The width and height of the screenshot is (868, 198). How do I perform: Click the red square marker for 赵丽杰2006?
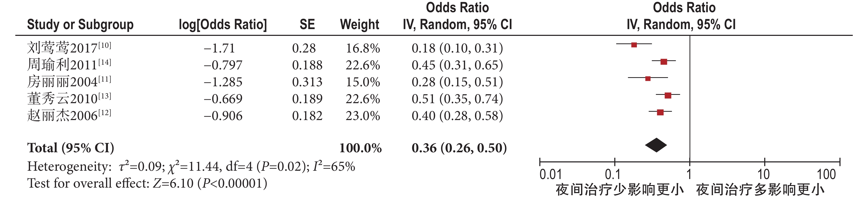[x=660, y=112]
